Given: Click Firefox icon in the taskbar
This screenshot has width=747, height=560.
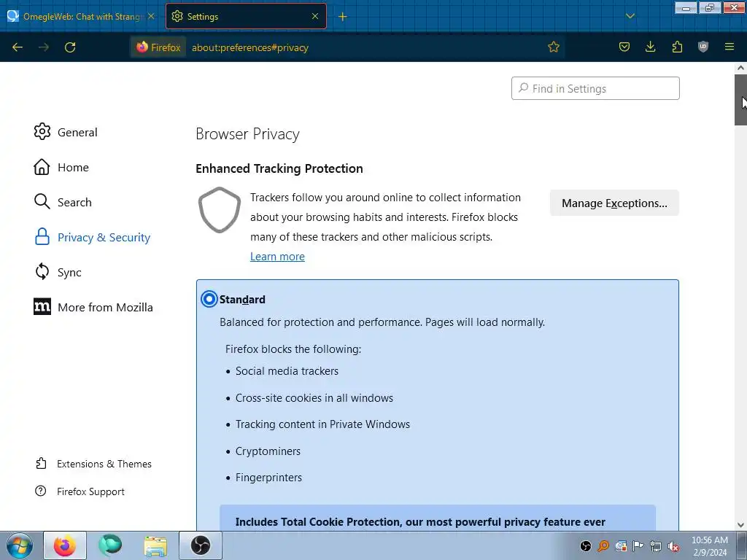Looking at the screenshot, I should (x=65, y=545).
